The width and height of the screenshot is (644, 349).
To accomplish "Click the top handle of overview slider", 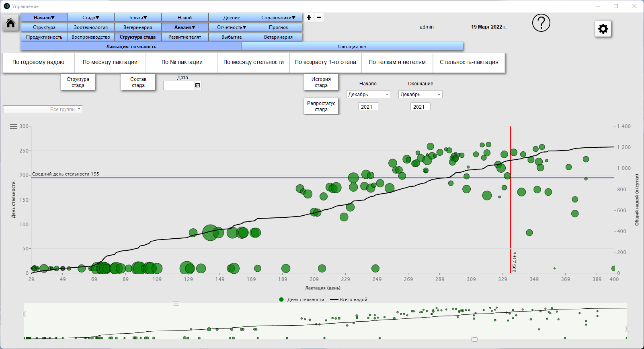I will (x=176, y=303).
